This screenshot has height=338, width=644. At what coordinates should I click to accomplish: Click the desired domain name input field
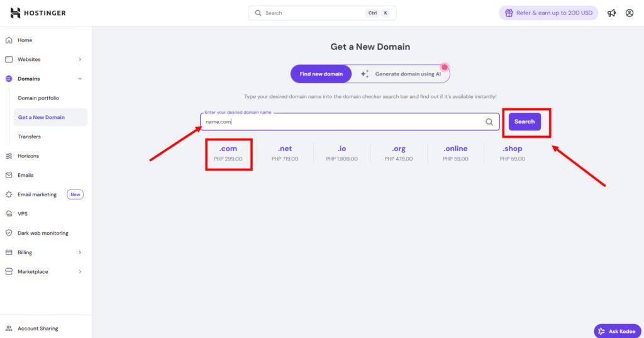click(350, 121)
